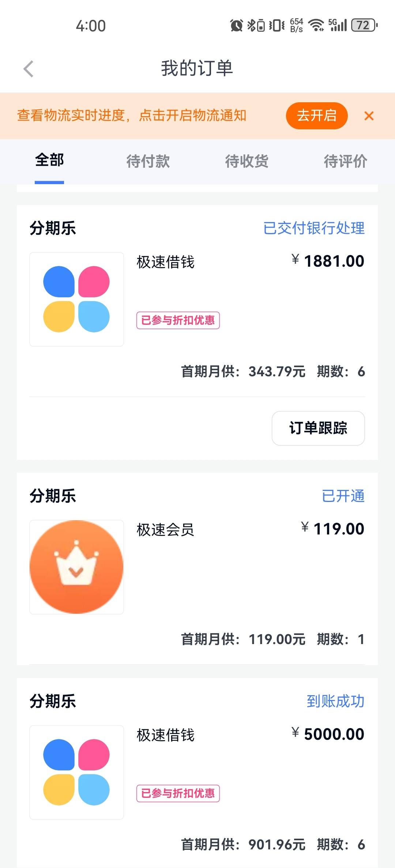Switch to the 待收货 tab
This screenshot has width=395, height=868.
click(x=247, y=161)
